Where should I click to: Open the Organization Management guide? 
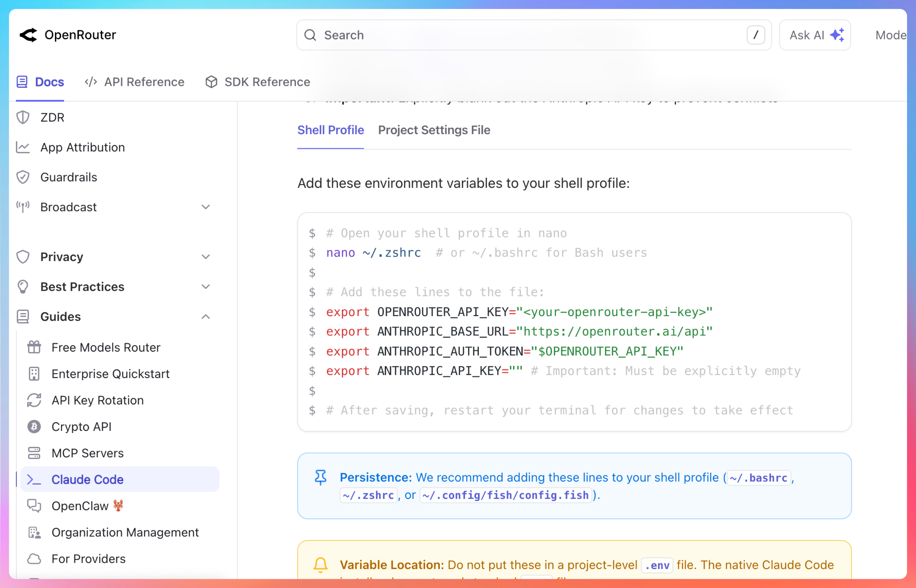125,532
